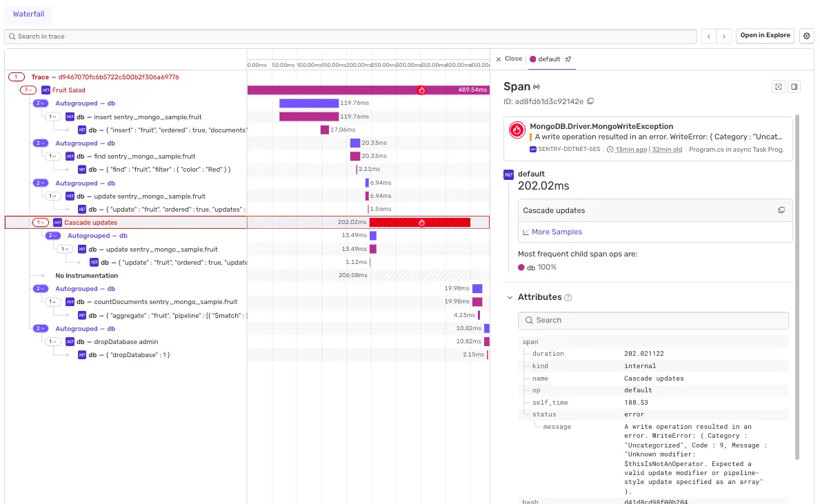Screen dimensions: 820x504
Task: Collapse the Attributes section chevron
Action: pos(510,297)
